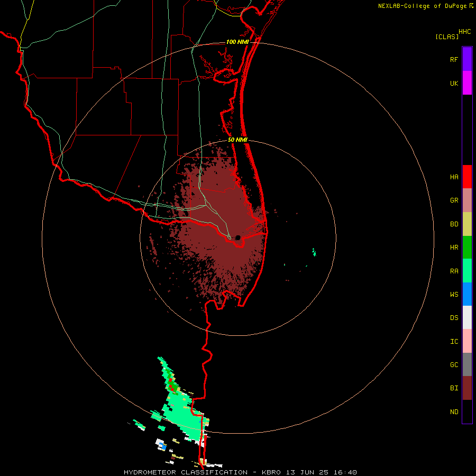Click the ND legend label

(454, 412)
